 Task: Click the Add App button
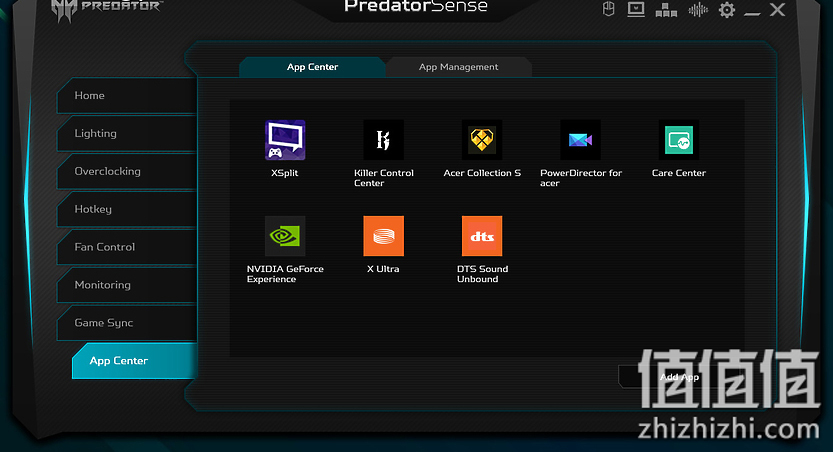click(x=679, y=377)
